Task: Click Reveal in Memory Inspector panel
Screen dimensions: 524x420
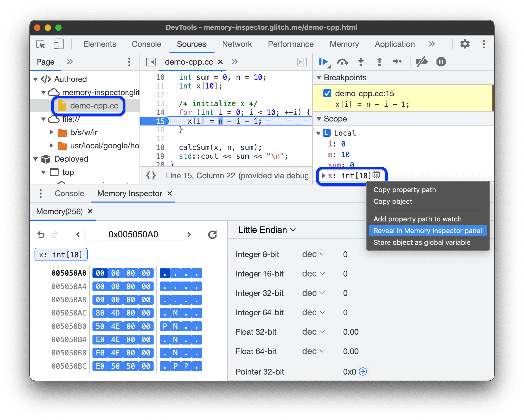Action: click(x=427, y=231)
